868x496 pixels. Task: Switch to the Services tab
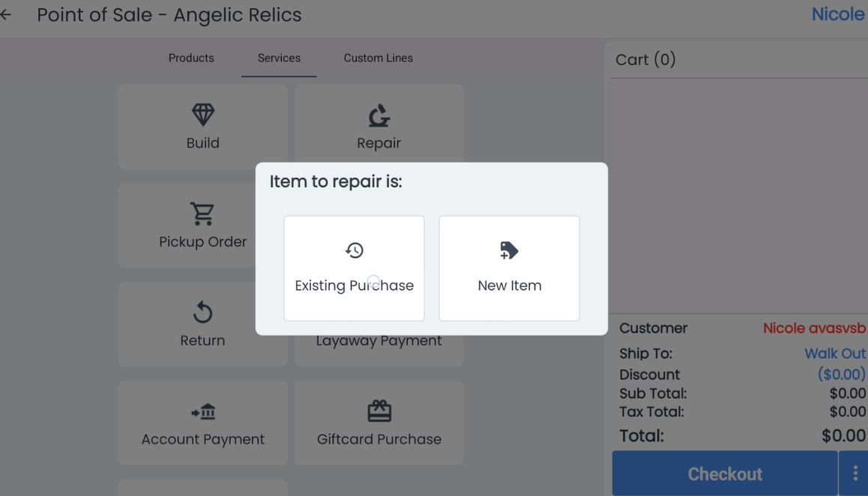tap(279, 58)
